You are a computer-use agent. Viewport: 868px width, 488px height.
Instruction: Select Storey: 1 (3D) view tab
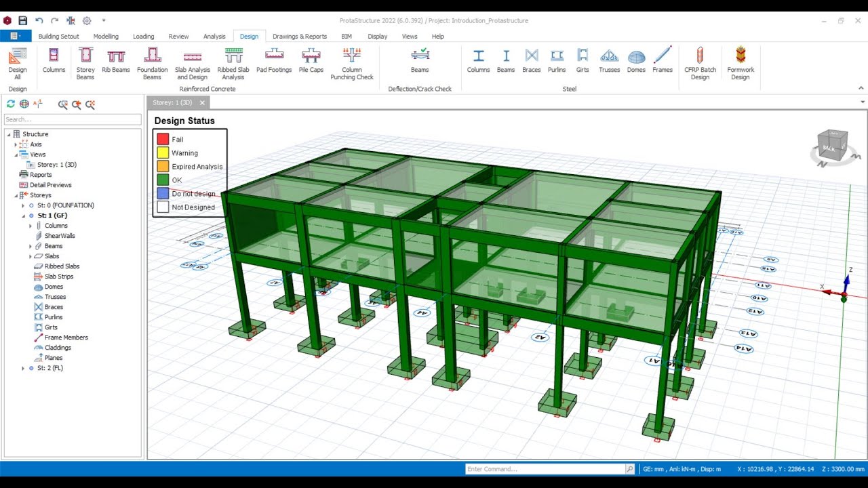172,102
